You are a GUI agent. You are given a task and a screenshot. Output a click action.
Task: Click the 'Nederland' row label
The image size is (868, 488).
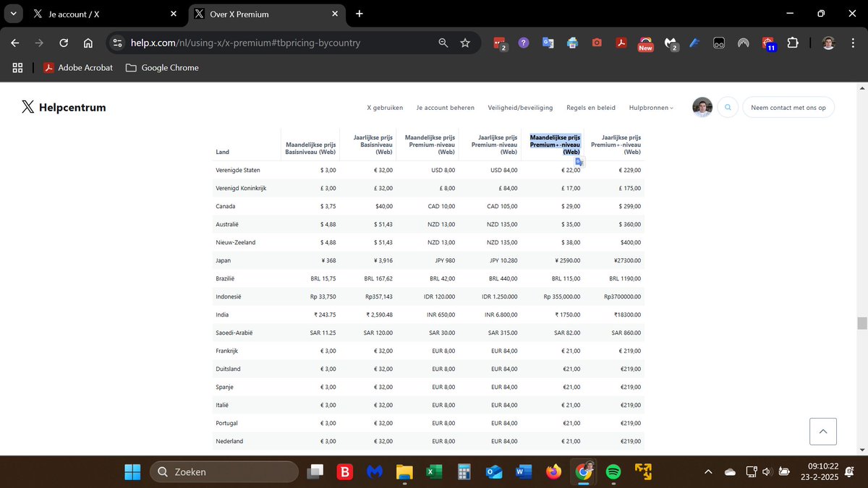229,441
